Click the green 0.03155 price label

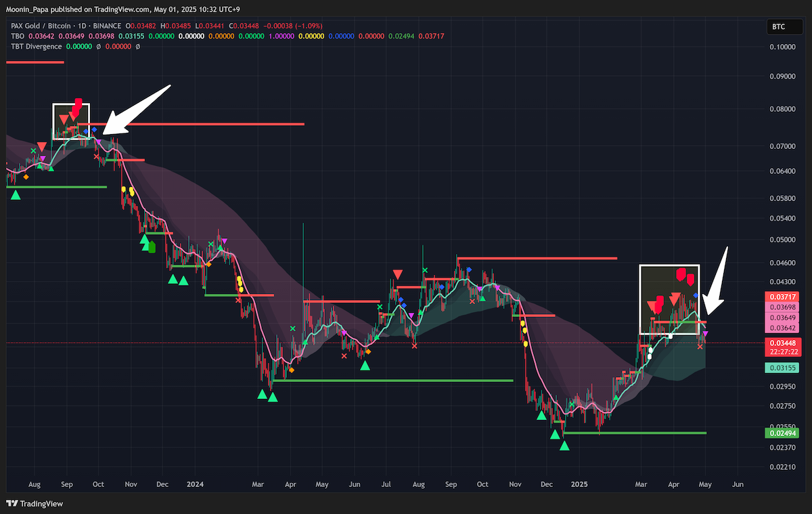tap(782, 368)
